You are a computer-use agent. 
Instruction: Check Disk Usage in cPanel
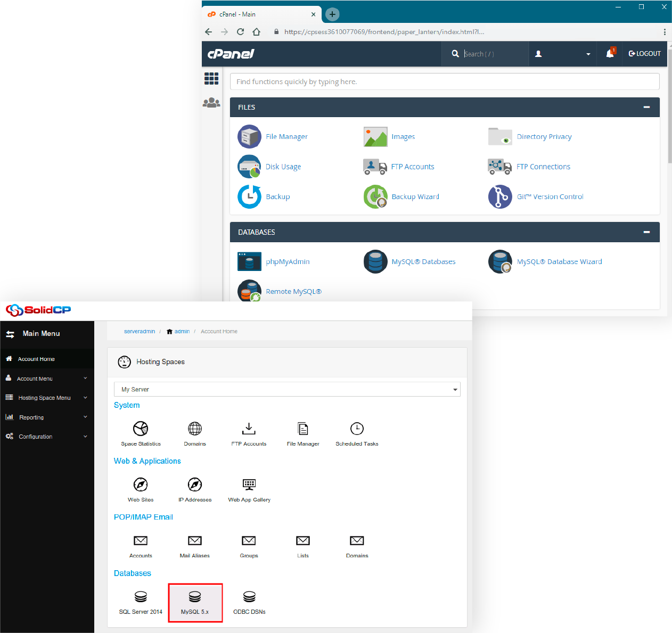point(283,166)
